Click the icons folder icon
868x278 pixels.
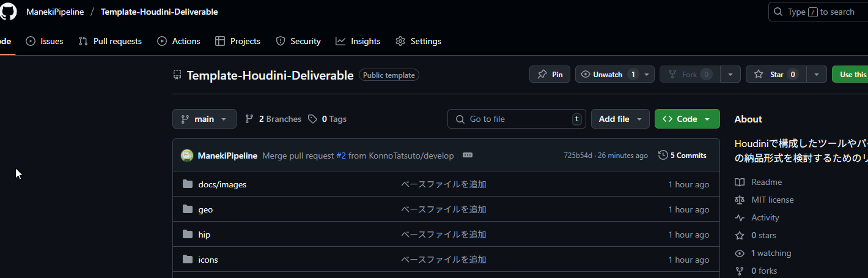coord(188,260)
